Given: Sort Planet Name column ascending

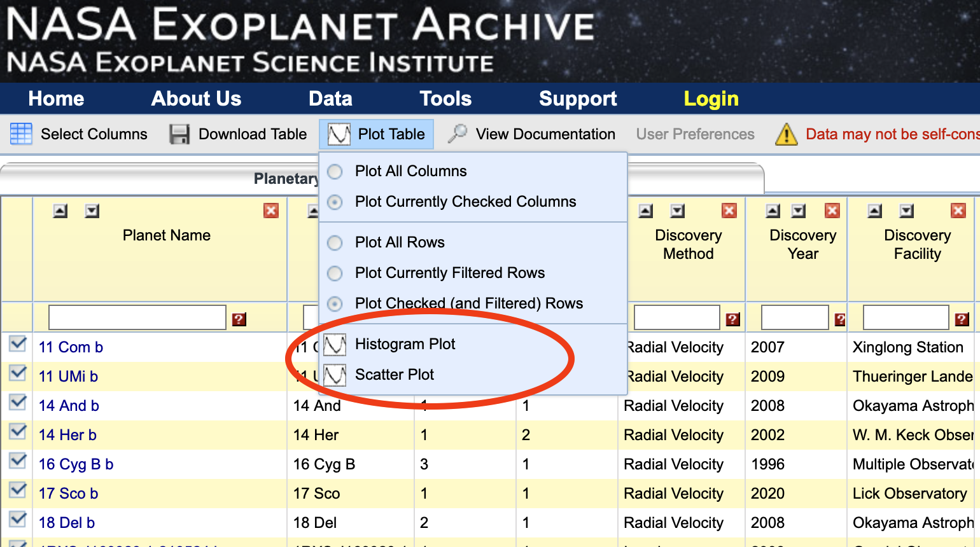Looking at the screenshot, I should [x=60, y=211].
